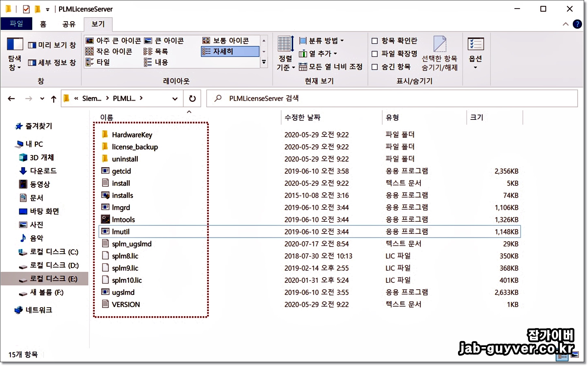Image resolution: width=588 pixels, height=366 pixels.
Task: Open 바탕 화면 in navigation pane
Action: tap(39, 211)
